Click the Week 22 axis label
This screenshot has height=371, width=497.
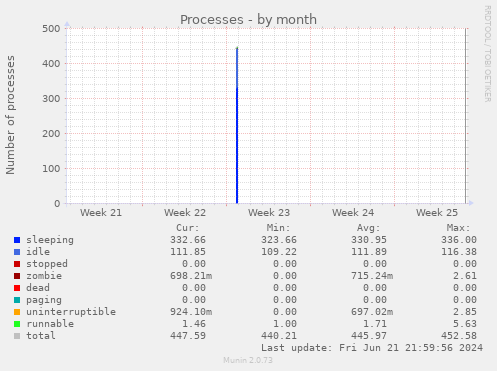(x=185, y=213)
